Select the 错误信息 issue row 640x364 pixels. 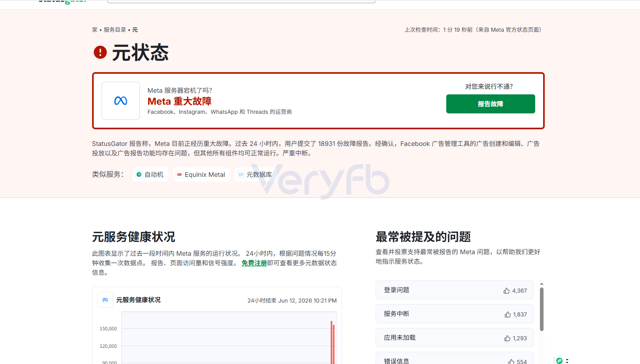(455, 358)
